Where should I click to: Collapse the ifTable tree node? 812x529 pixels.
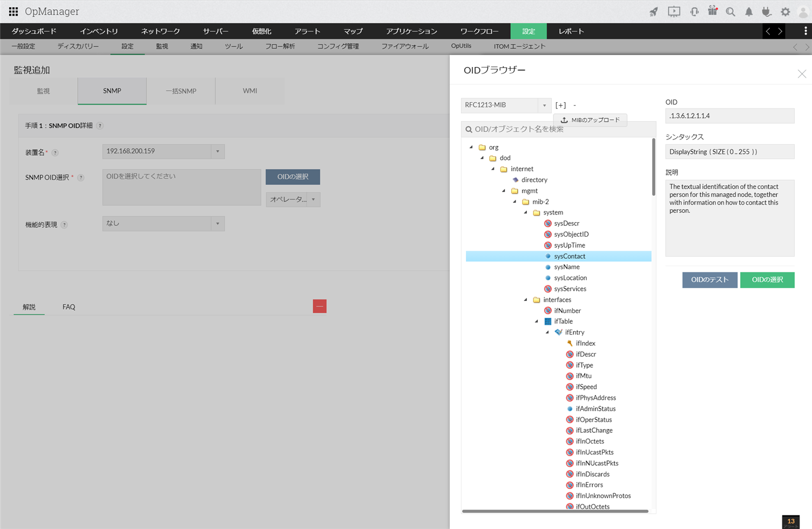click(536, 322)
